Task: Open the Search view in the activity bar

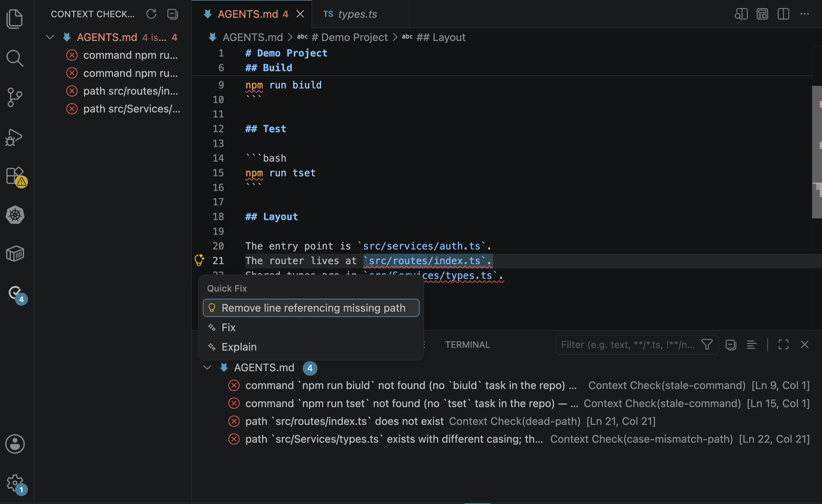Action: (15, 58)
